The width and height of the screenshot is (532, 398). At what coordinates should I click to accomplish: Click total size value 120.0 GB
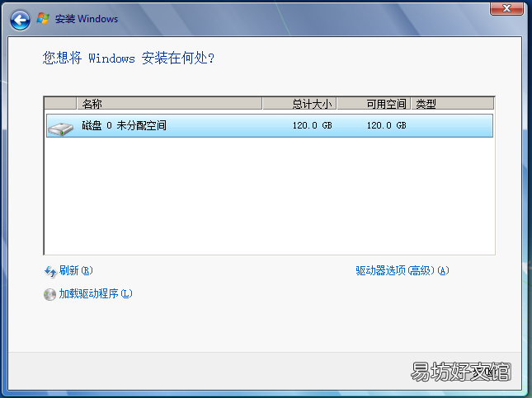coord(312,125)
